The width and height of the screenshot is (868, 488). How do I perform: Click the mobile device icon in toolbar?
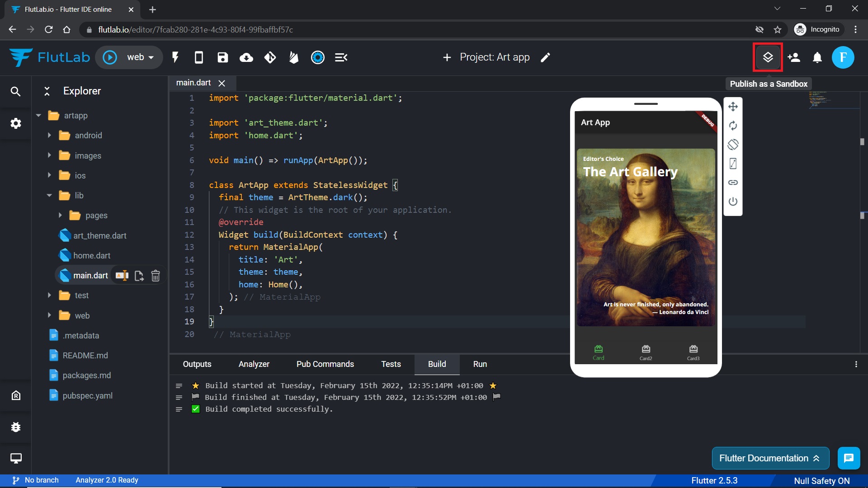click(198, 57)
